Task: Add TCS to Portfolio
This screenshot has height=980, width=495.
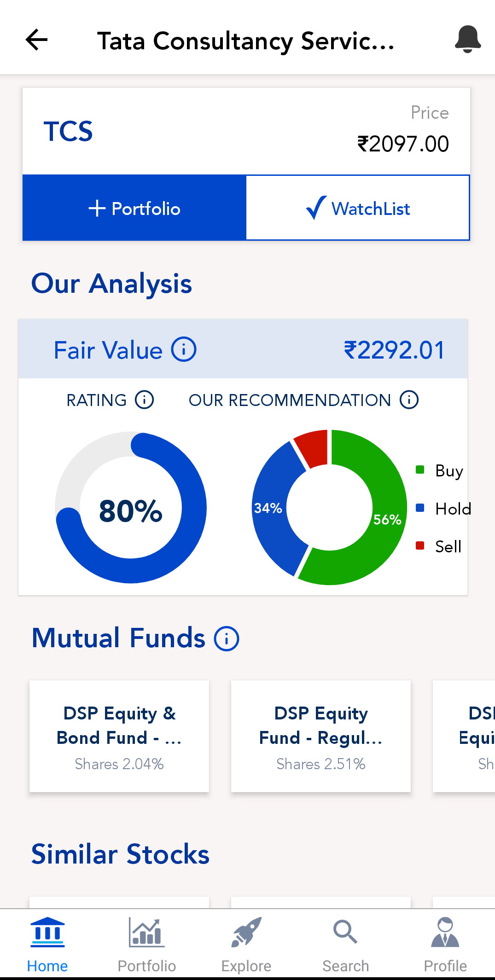Action: click(134, 208)
